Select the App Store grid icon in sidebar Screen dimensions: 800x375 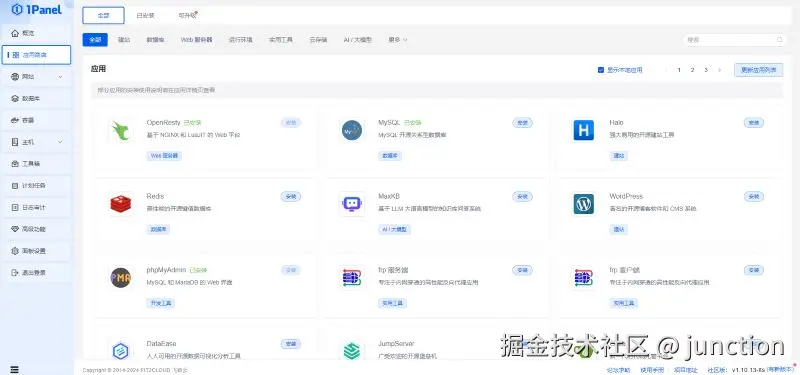tap(16, 55)
